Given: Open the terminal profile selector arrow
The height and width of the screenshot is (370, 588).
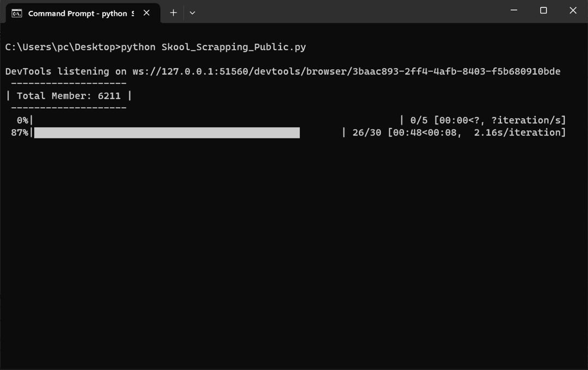Looking at the screenshot, I should pyautogui.click(x=192, y=13).
